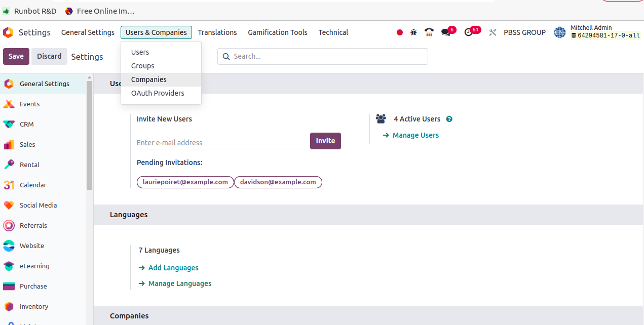Viewport: 644px width, 325px height.
Task: Open the Translations menu
Action: click(x=217, y=32)
